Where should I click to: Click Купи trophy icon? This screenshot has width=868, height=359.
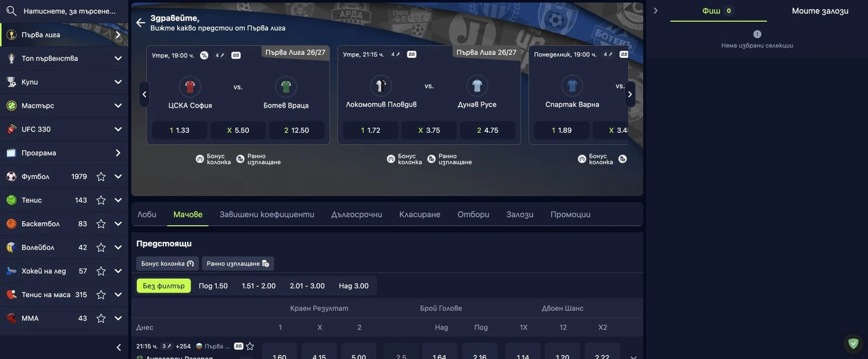tap(11, 82)
